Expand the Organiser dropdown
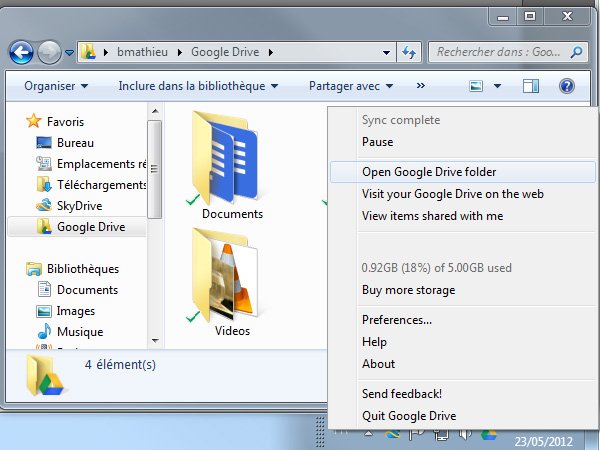This screenshot has height=450, width=600. (x=56, y=86)
